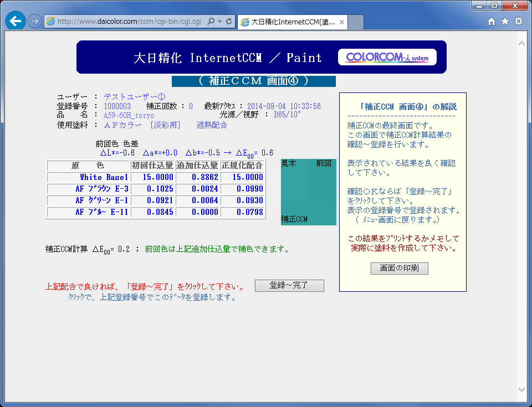Open the address bar dropdown arrow
The height and width of the screenshot is (407, 532).
[220, 22]
